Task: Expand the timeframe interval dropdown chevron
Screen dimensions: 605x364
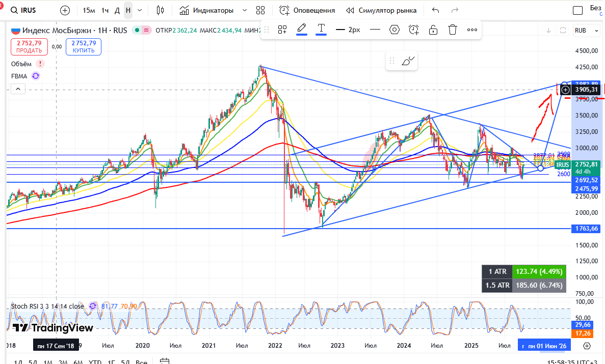Action: tap(140, 10)
